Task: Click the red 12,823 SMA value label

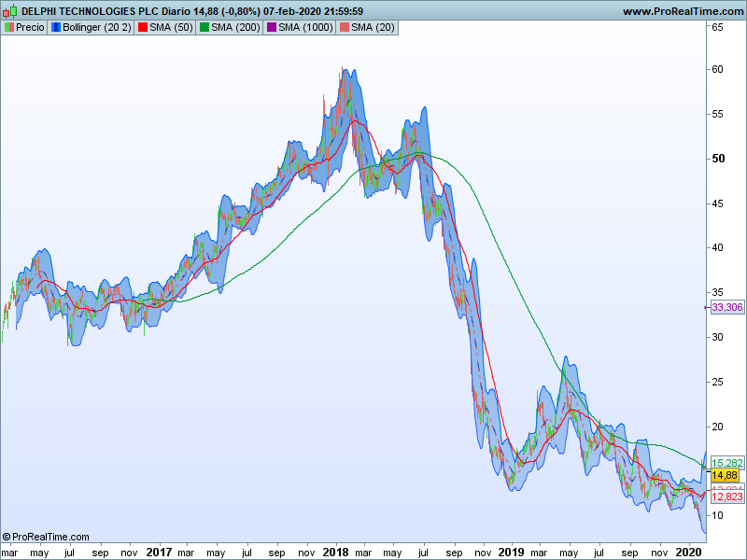Action: click(727, 497)
